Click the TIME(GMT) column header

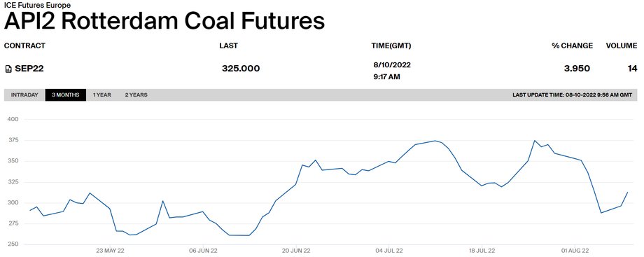[x=391, y=46]
